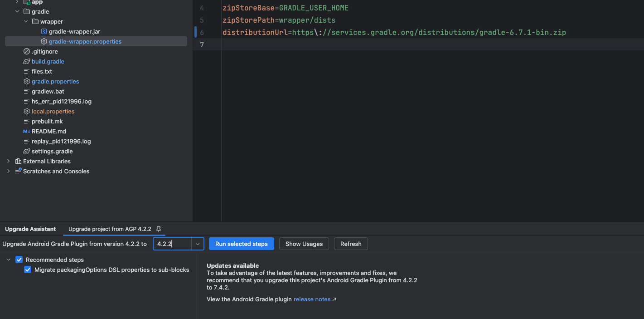Viewport: 644px width, 319px height.
Task: Collapse the gradle folder
Action: 17,11
